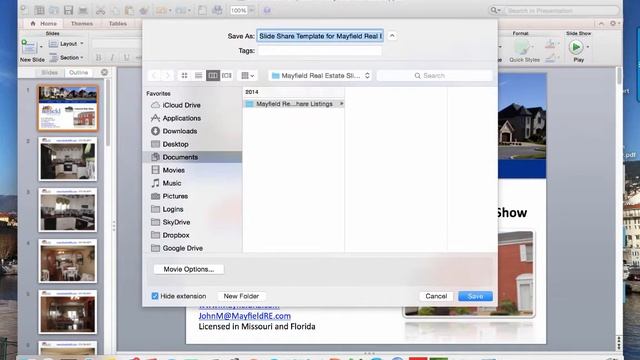Screen dimensions: 640x360
Task: Click the Save As filename field
Action: click(x=320, y=36)
